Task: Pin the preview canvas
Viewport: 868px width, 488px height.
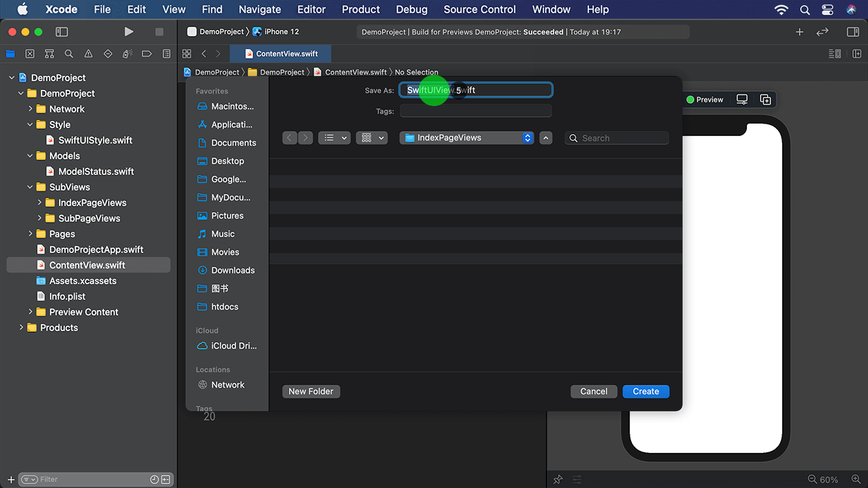Action: (x=558, y=480)
